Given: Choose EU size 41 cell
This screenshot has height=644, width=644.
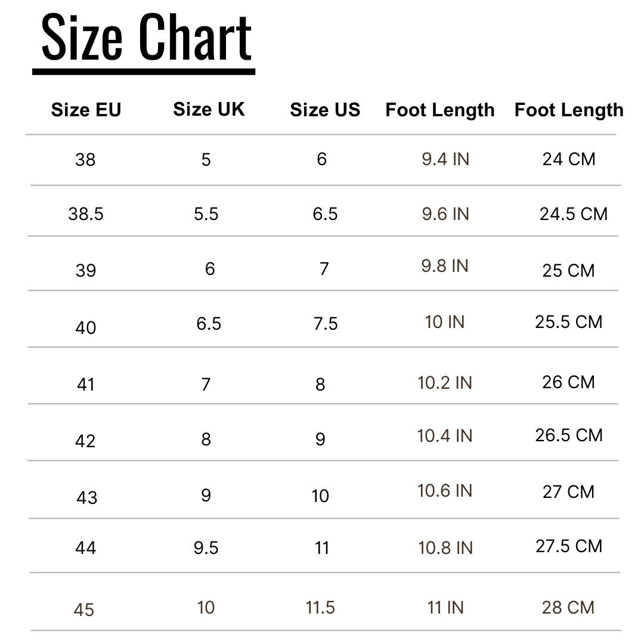Looking at the screenshot, I should tap(85, 385).
